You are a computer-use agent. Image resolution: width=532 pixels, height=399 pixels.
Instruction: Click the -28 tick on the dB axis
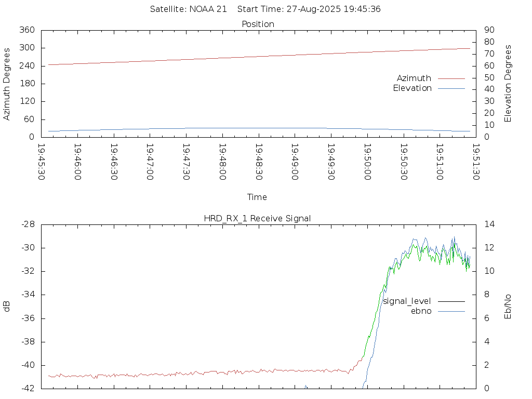tap(28, 224)
